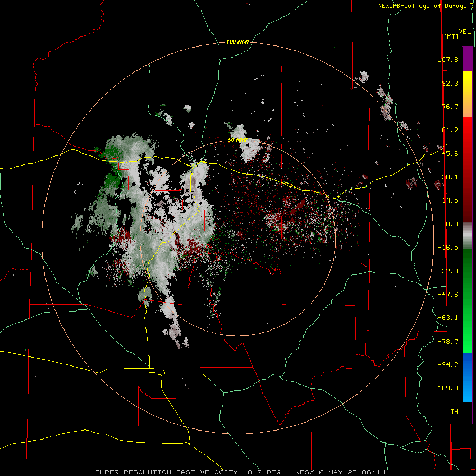The width and height of the screenshot is (476, 476).
Task: Click the green segment of the color bar
Action: coord(467,300)
